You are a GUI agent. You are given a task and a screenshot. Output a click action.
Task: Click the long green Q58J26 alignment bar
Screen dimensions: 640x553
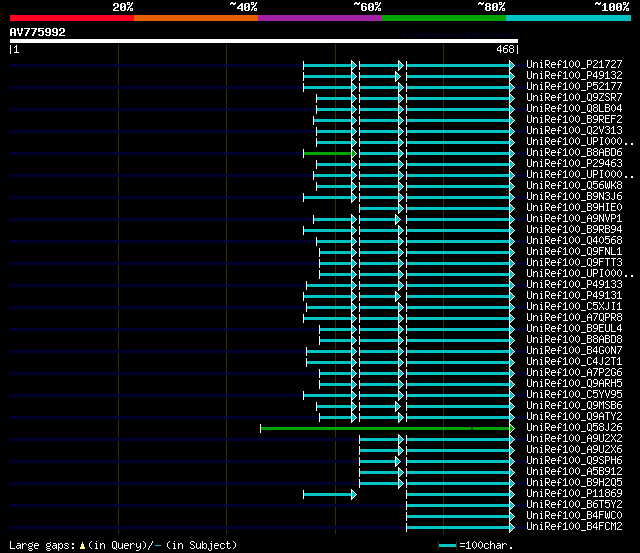[387, 429]
